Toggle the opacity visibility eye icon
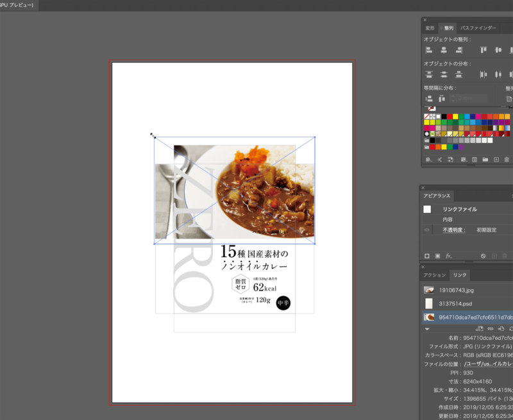 pos(427,230)
